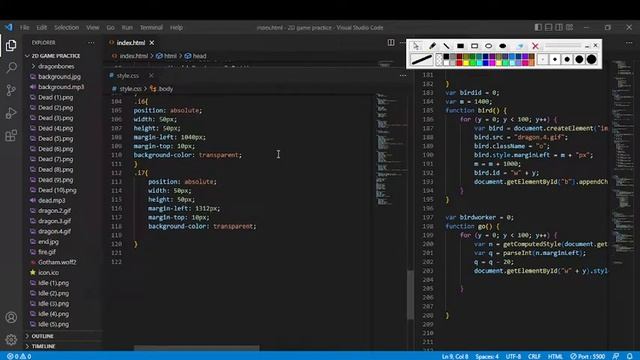Choose second smallest brush size dot
640x360 pixels.
[x=555, y=59]
